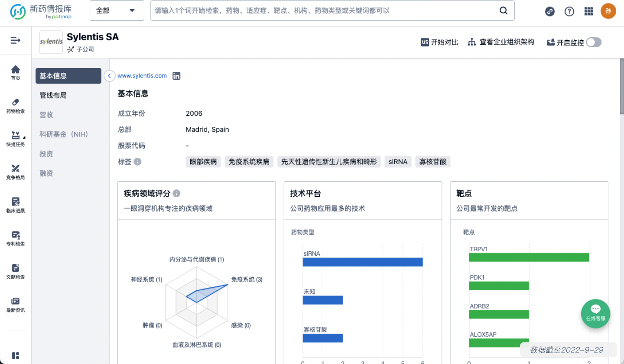This screenshot has height=364, width=624.
Task: Go to 首页 home icon
Action: coord(16,72)
